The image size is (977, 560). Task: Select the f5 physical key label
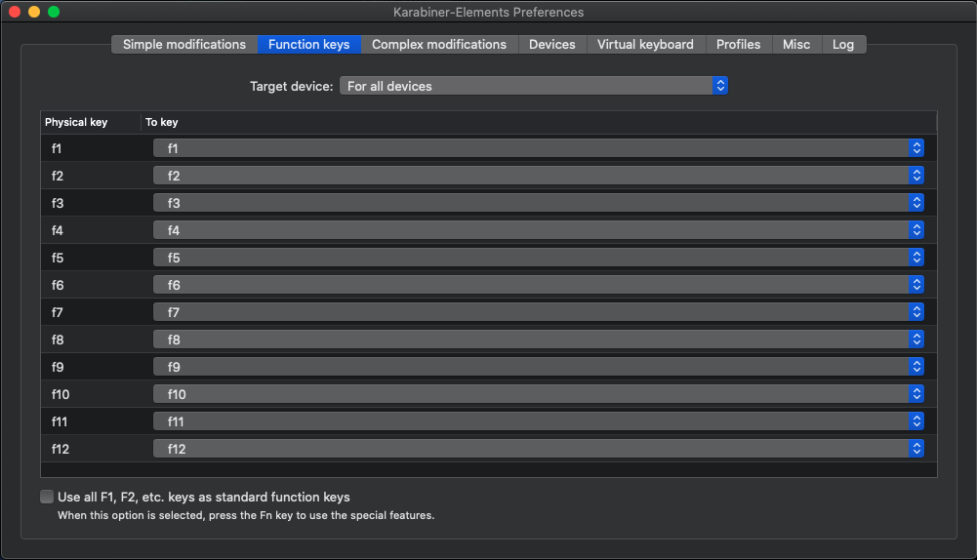(x=58, y=258)
